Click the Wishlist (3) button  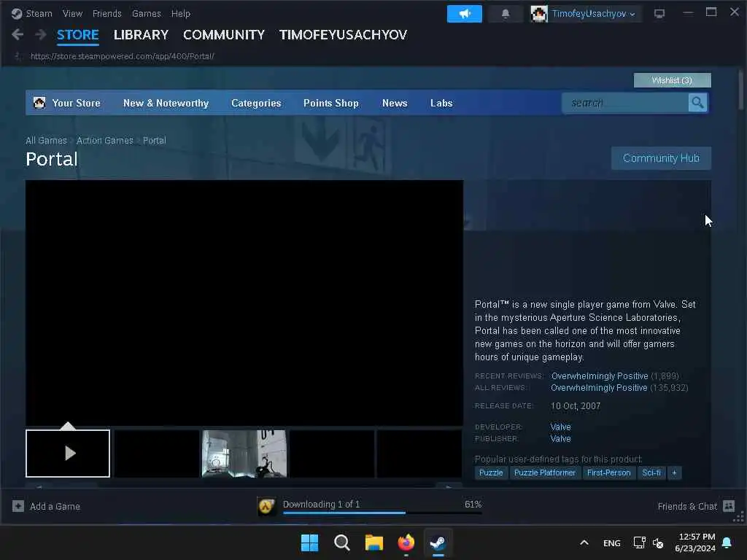(672, 80)
